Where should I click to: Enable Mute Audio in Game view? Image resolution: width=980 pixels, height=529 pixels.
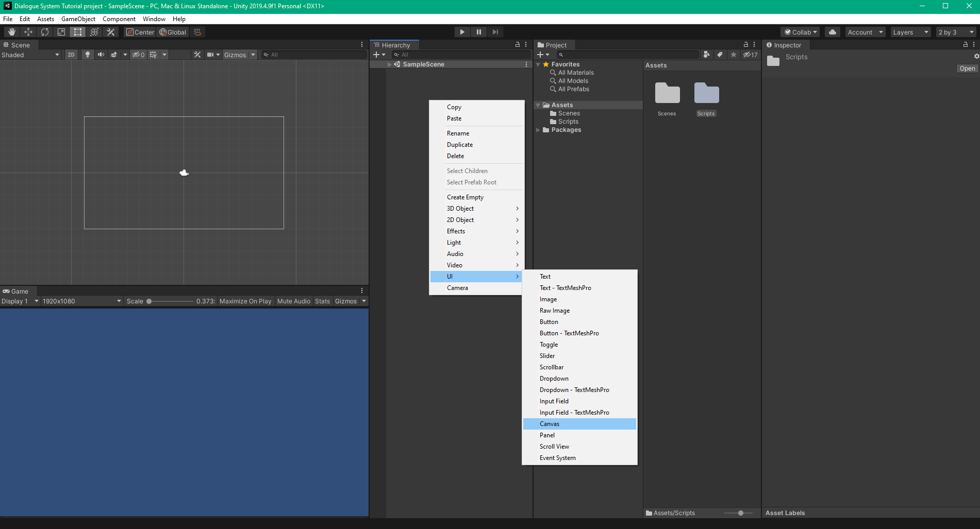point(293,301)
